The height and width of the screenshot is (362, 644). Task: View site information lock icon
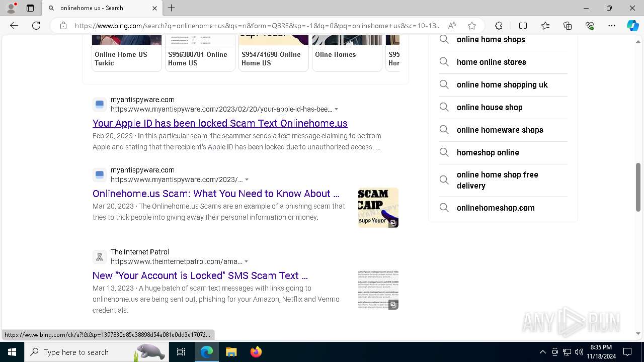pos(63,26)
